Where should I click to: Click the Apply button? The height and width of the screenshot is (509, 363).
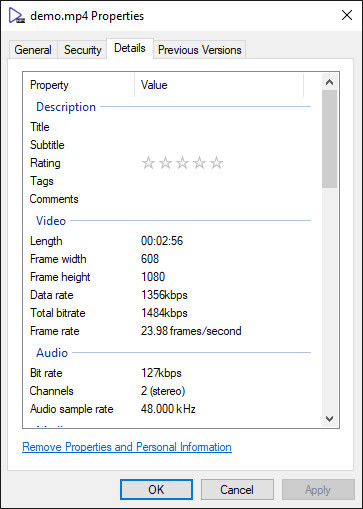click(318, 490)
